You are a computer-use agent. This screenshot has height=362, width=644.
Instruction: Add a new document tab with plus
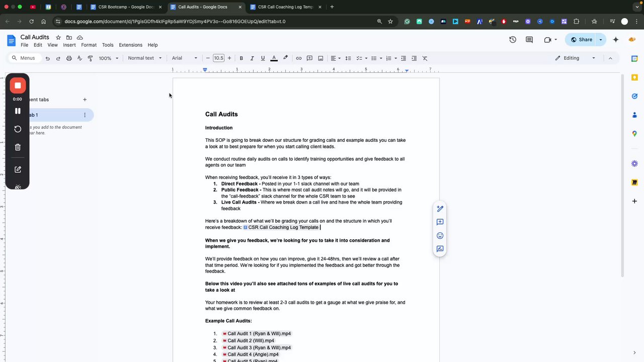85,100
